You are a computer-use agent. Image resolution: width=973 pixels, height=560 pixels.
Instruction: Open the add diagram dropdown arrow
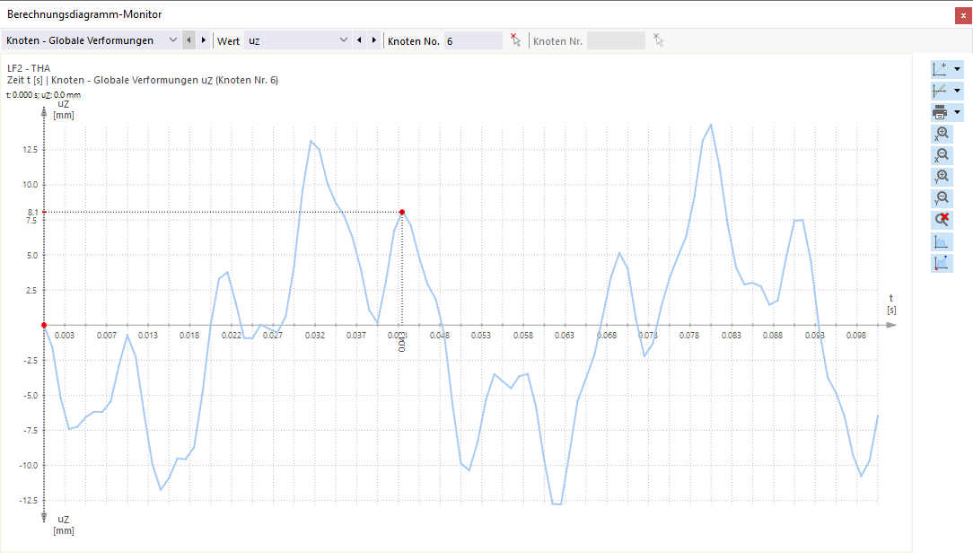(x=958, y=69)
